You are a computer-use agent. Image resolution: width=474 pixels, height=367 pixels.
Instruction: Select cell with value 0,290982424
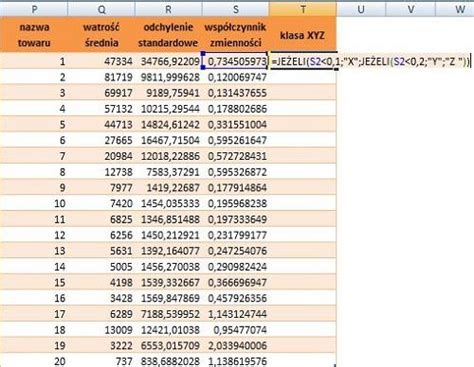coord(235,267)
